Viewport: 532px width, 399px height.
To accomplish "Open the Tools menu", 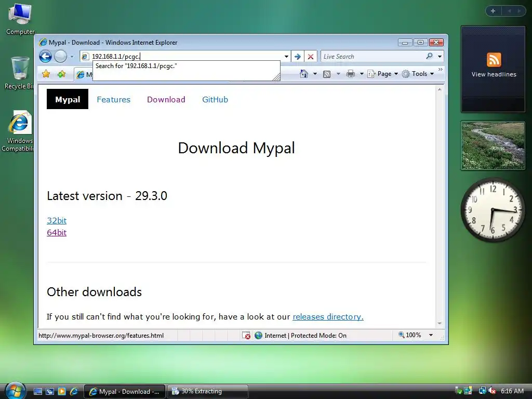I will 418,74.
